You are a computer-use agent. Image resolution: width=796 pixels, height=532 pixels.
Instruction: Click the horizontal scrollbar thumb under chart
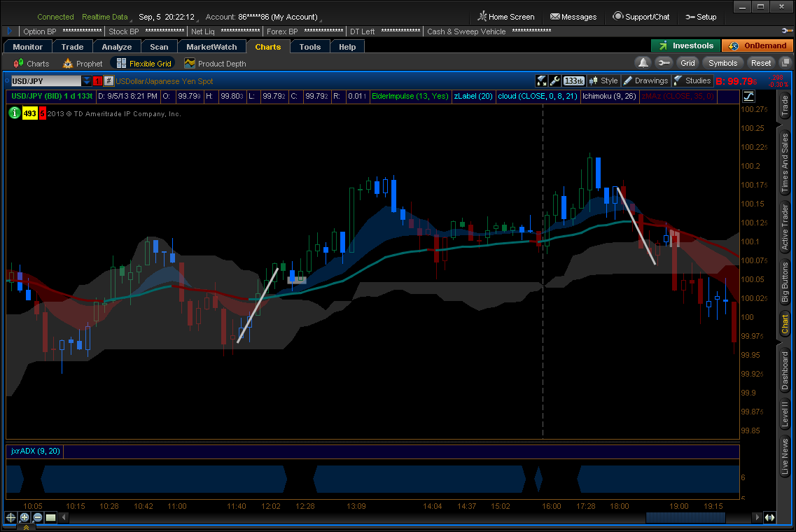[685, 517]
